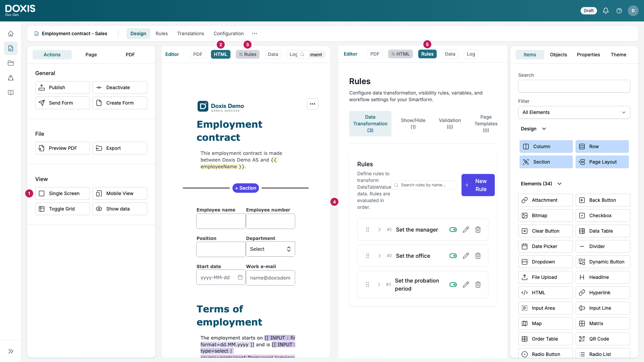This screenshot has height=362, width=644.
Task: Expand sidebar with double chevron icon
Action: (x=11, y=351)
